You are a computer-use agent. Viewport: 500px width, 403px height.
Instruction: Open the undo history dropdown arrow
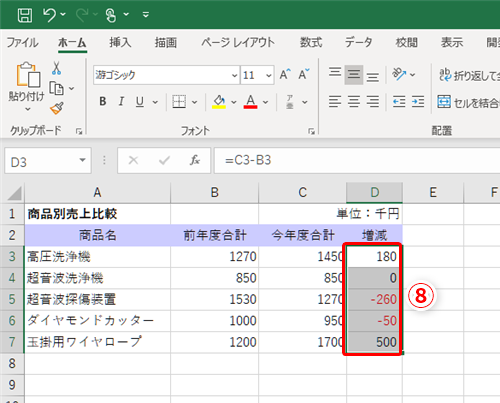click(x=63, y=14)
